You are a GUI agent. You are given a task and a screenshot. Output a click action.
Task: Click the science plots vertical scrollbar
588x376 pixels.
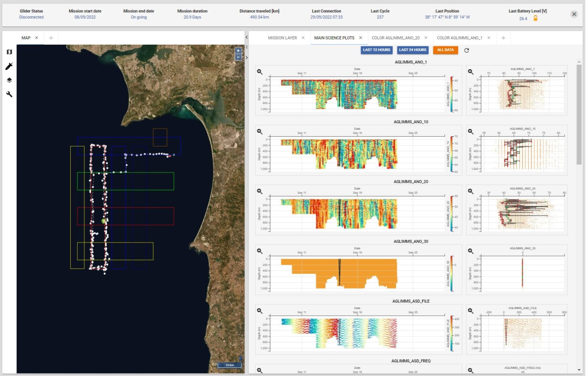pyautogui.click(x=579, y=115)
